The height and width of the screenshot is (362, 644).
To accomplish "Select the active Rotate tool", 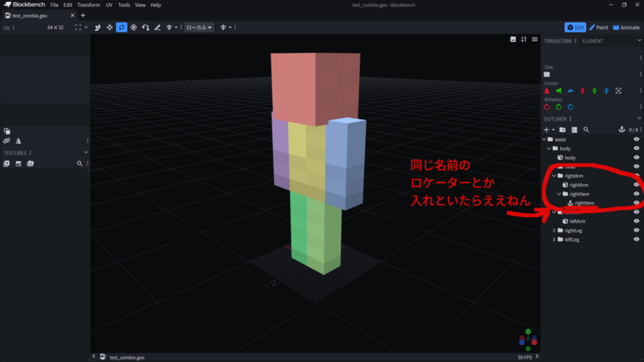I will click(121, 28).
